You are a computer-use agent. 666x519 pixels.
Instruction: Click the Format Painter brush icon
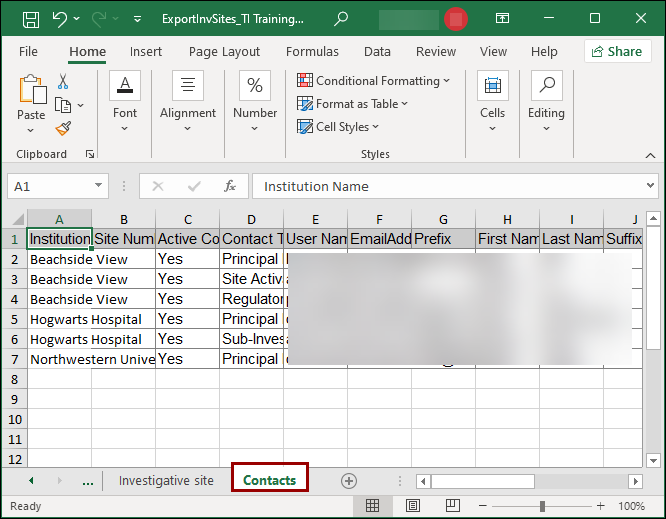(x=63, y=128)
